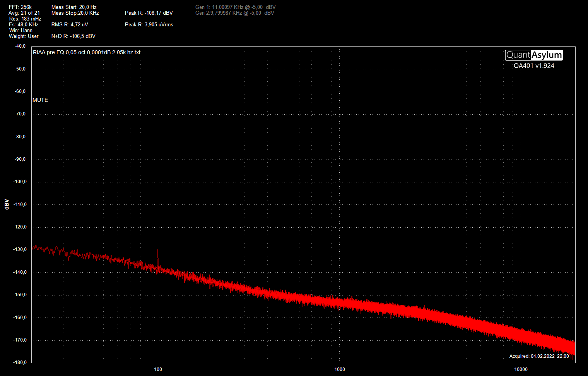Click the Peak R: 3,905 uVrms value

(149, 24)
